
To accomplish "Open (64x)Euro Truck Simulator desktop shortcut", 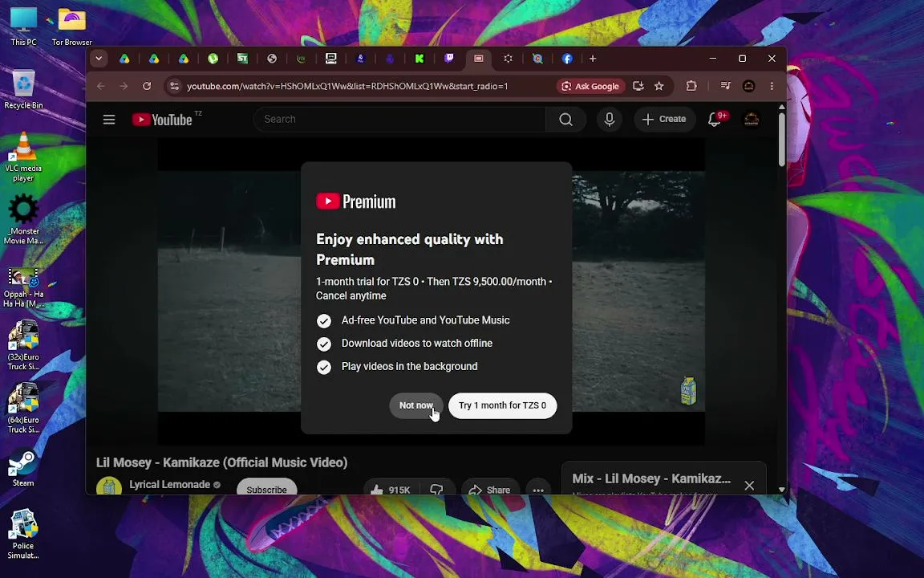I will click(x=23, y=409).
